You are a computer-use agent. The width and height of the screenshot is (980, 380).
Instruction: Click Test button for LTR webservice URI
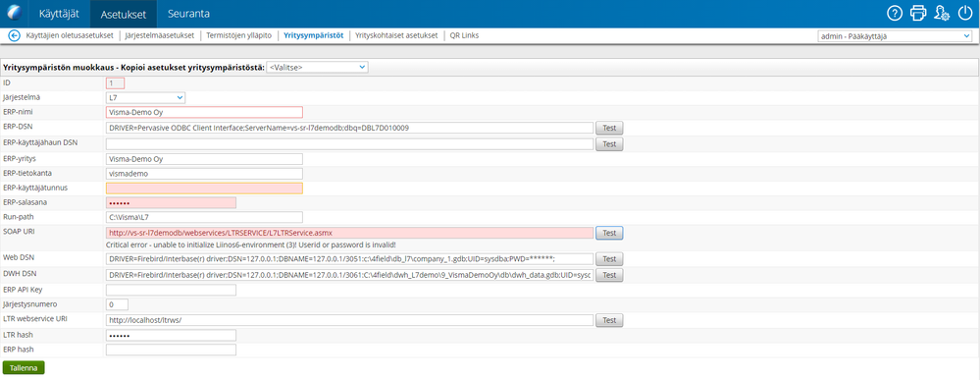click(x=609, y=320)
